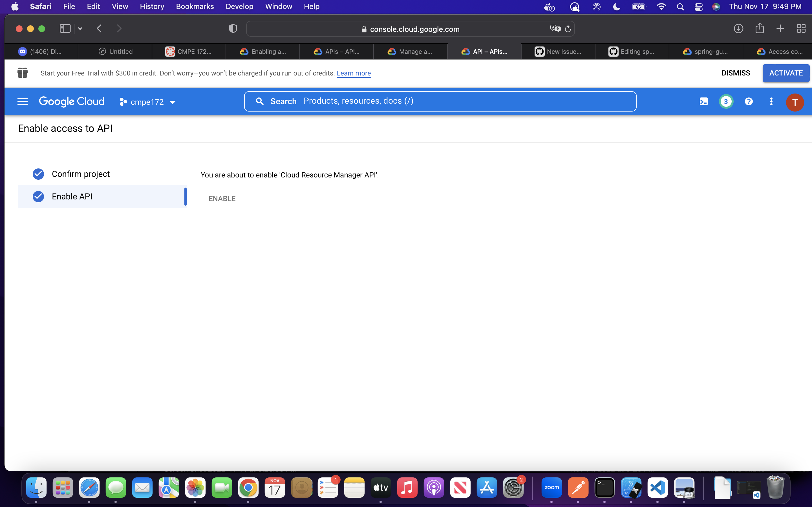Screen dimensions: 812x507
Task: Expand the Safari sidebar options chevron
Action: 80,29
